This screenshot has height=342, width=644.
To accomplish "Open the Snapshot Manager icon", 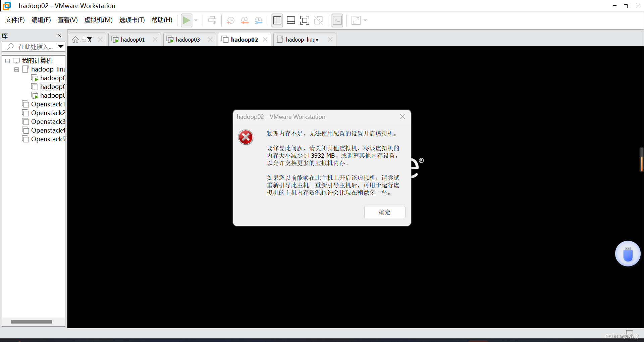I will point(259,20).
